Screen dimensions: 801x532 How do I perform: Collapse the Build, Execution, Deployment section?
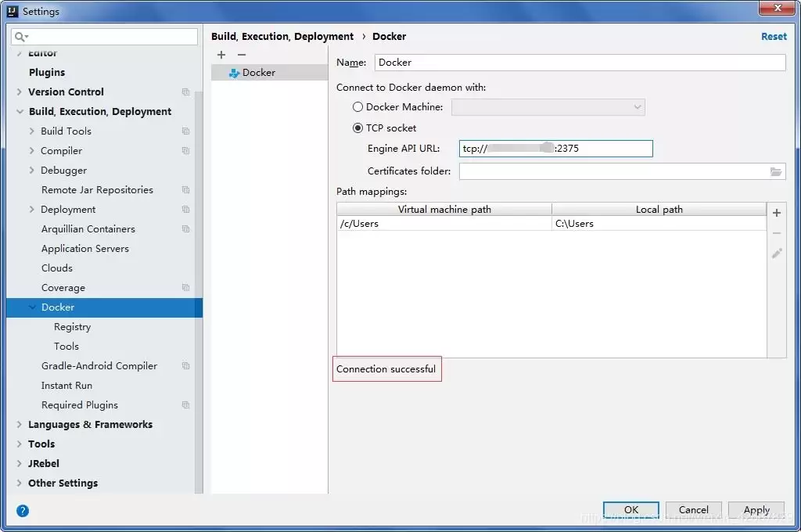click(x=19, y=112)
